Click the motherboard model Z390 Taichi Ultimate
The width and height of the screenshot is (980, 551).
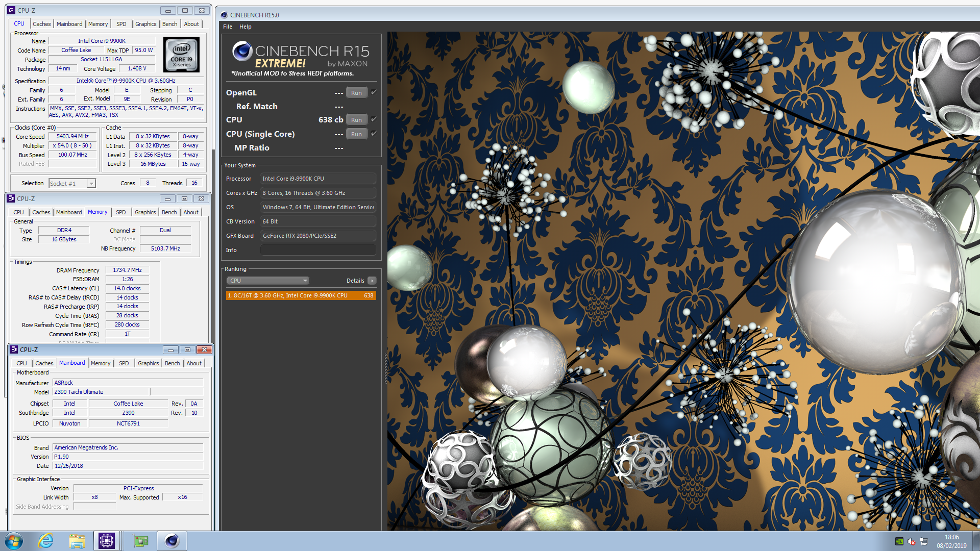point(101,392)
